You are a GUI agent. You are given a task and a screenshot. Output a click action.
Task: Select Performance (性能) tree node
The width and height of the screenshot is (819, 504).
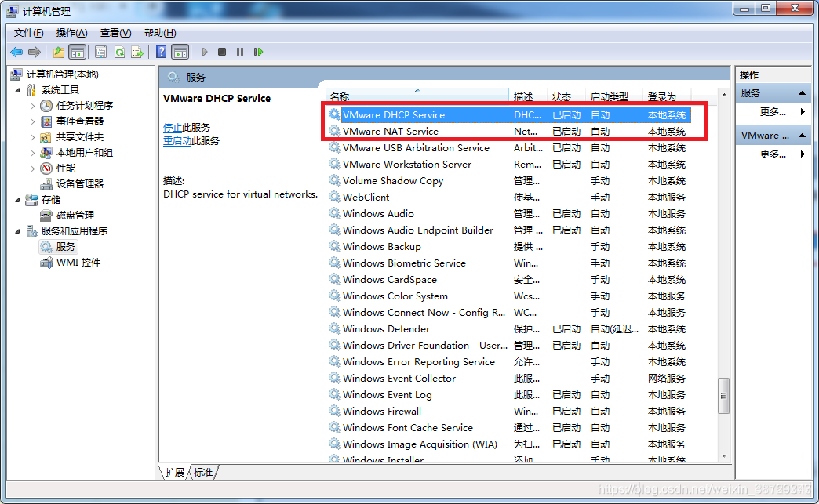point(66,168)
